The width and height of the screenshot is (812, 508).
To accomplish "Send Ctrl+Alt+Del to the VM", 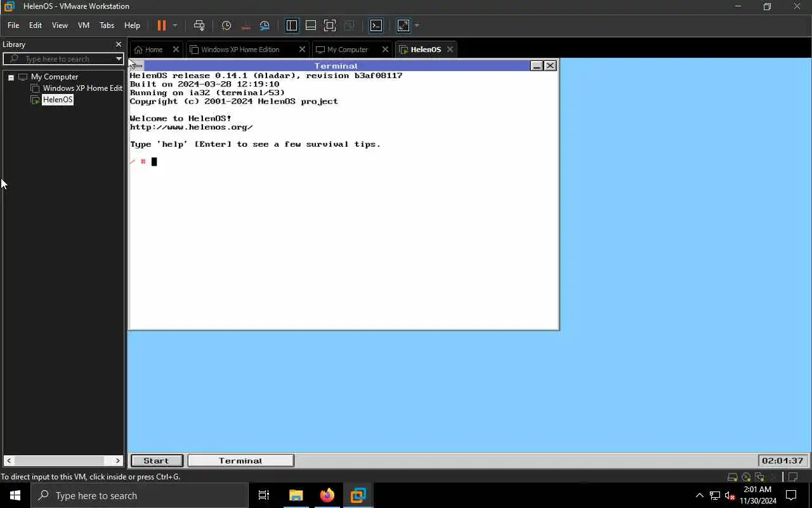I will [199, 25].
